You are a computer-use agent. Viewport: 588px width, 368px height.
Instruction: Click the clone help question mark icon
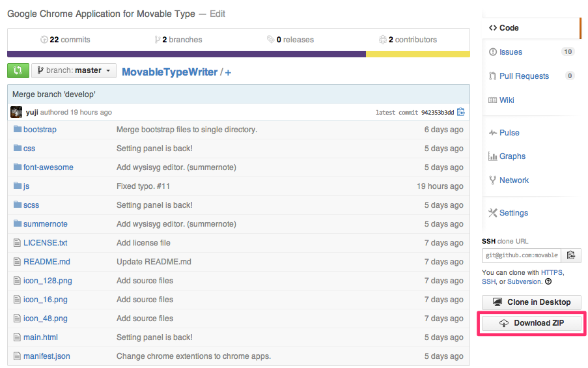click(x=548, y=281)
